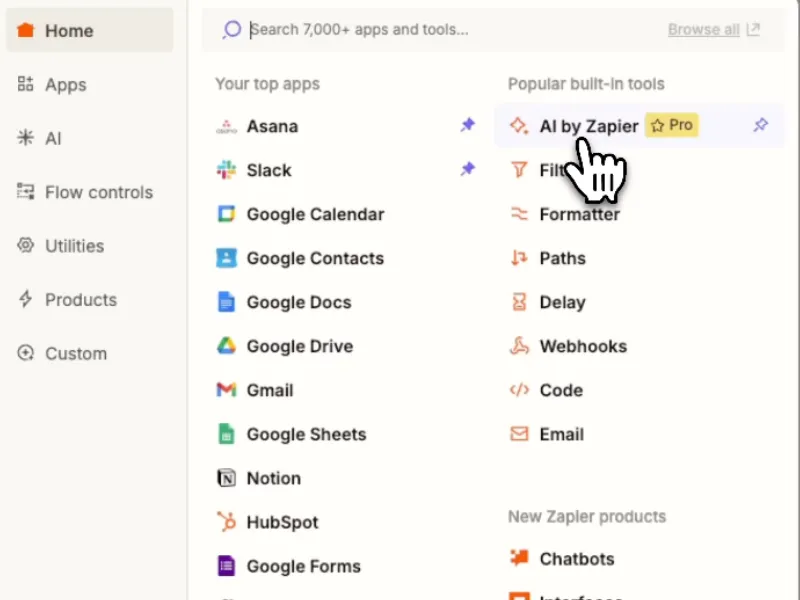The height and width of the screenshot is (600, 800).
Task: Unpin Slack using its pin icon
Action: point(468,169)
